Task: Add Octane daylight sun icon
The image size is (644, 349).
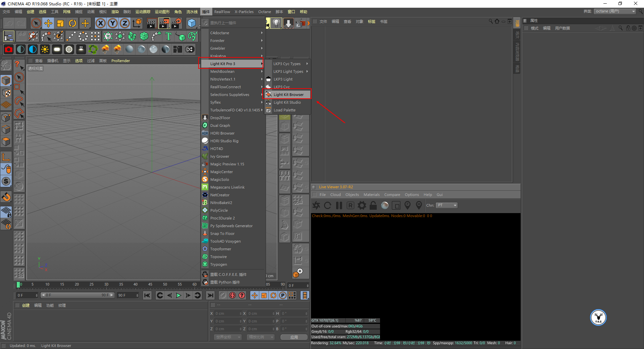Action: pos(45,50)
